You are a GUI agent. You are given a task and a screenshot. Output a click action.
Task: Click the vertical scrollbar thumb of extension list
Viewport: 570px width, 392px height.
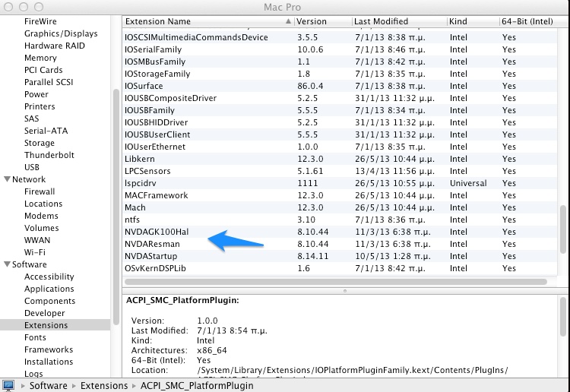point(563,229)
